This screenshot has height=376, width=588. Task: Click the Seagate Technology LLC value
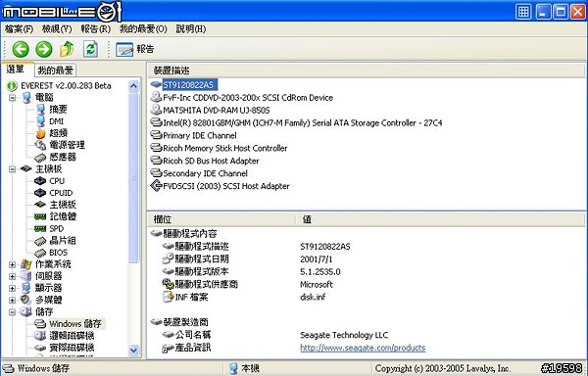coord(344,335)
